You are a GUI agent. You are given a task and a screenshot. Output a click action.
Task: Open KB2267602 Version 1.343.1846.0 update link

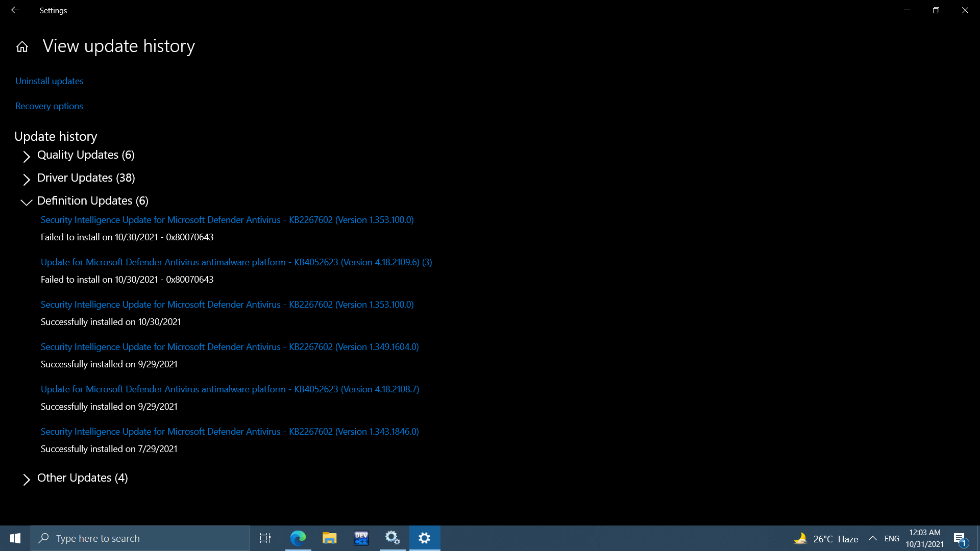pyautogui.click(x=230, y=432)
